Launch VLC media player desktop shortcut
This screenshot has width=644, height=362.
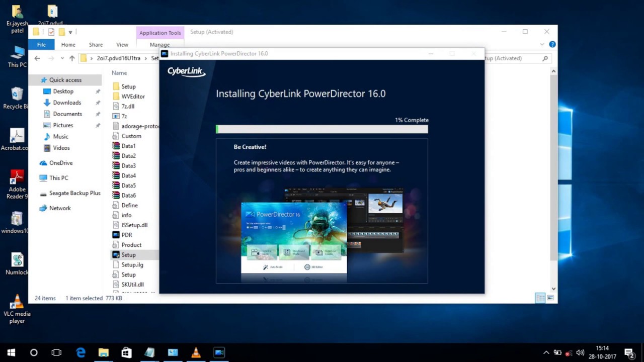17,309
